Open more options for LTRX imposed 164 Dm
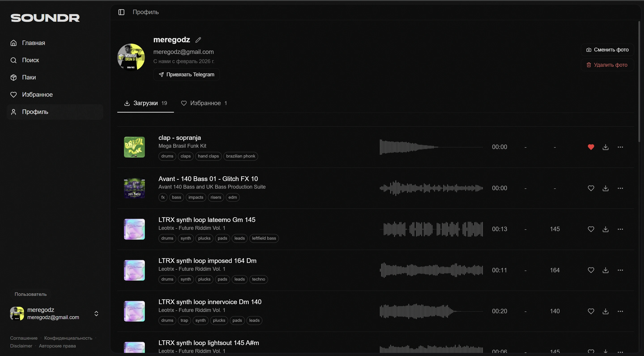The height and width of the screenshot is (356, 644). pos(620,270)
